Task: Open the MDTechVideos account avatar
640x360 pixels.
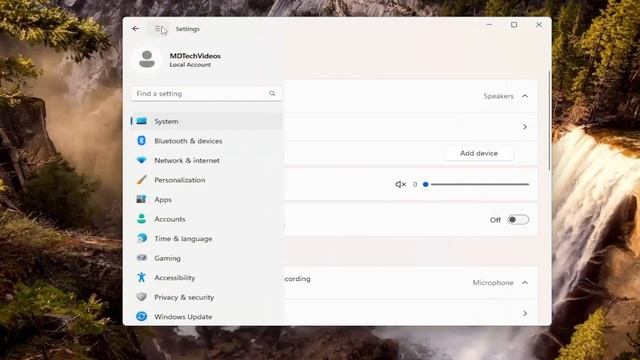Action: coord(147,59)
